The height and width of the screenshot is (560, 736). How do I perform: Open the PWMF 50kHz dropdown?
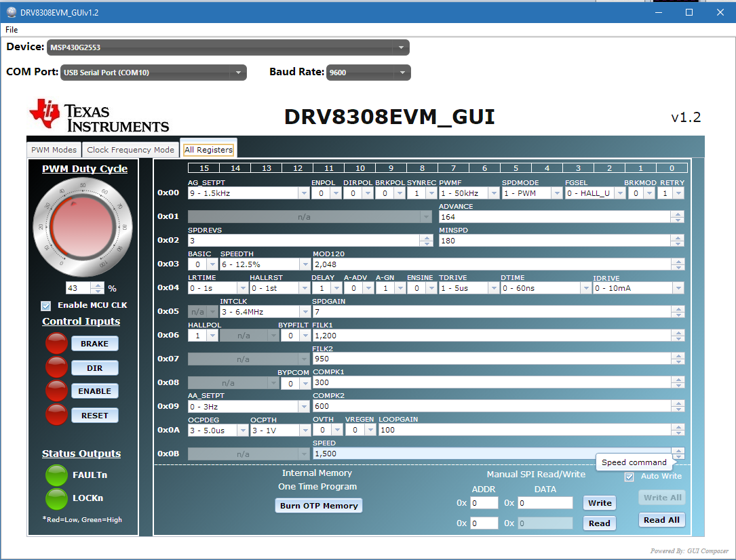coord(469,193)
